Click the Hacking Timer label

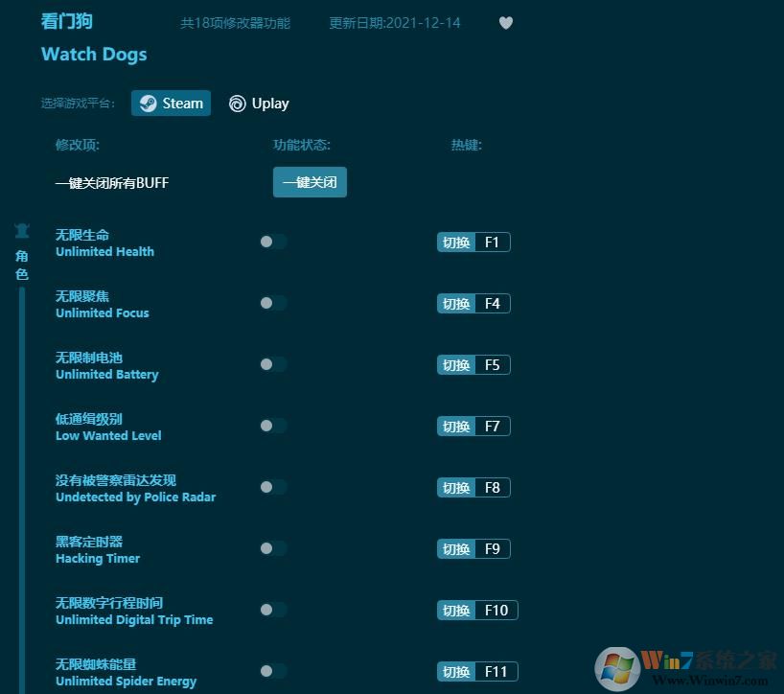point(98,559)
